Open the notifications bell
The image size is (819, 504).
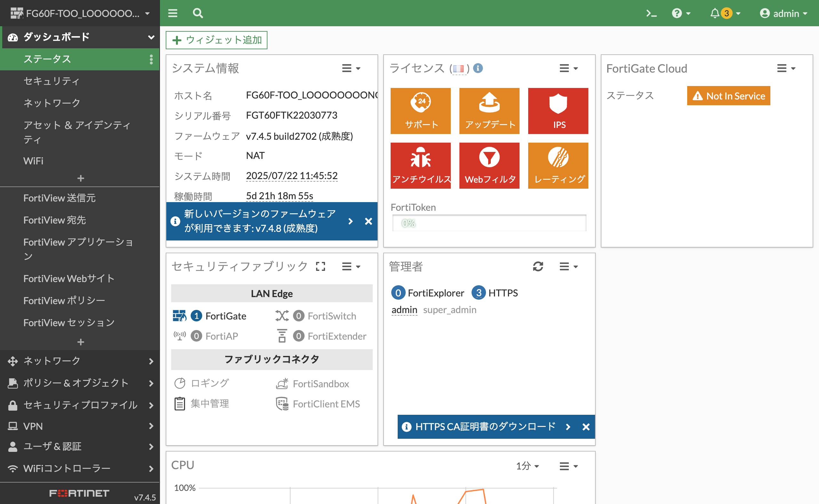click(x=715, y=13)
